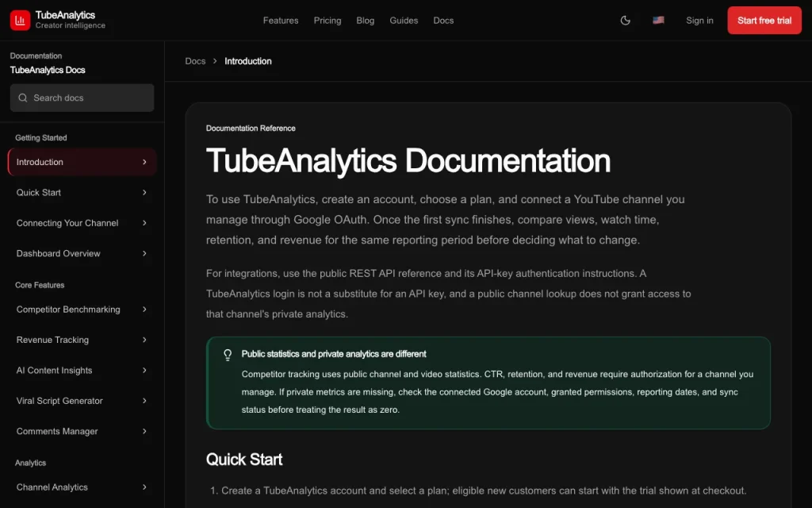The height and width of the screenshot is (508, 812).
Task: Expand the Viral Script Generator chevron
Action: coord(144,401)
